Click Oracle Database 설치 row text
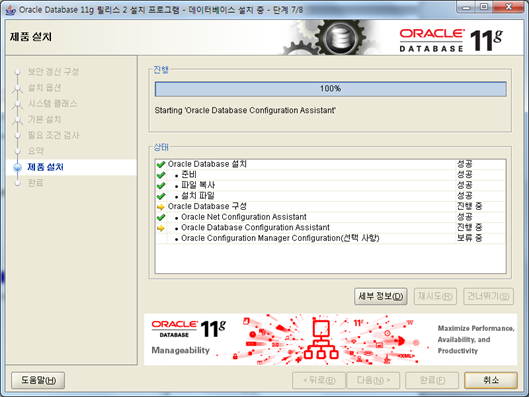529x397 pixels. (x=207, y=164)
